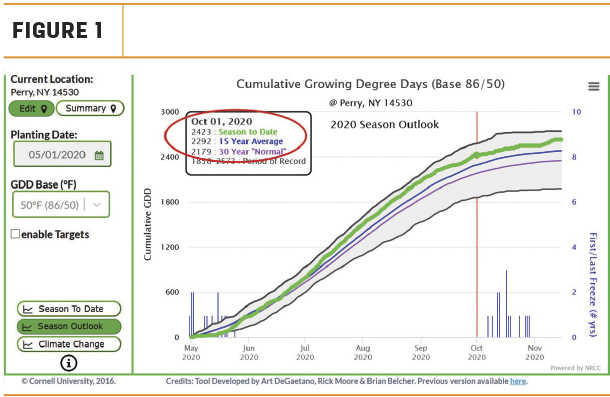Click the 'Perry, NY 14530' location text
The height and width of the screenshot is (397, 610).
point(45,92)
